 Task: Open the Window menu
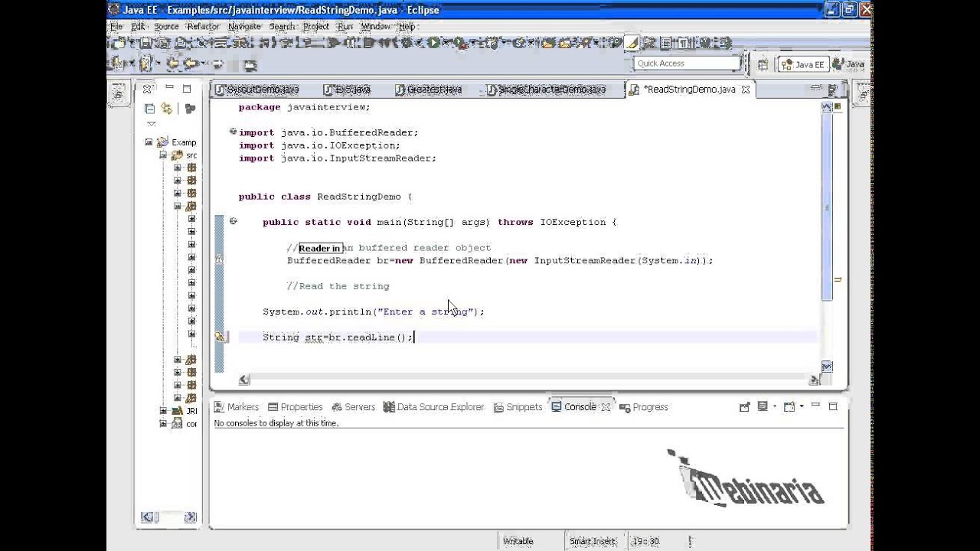[375, 26]
